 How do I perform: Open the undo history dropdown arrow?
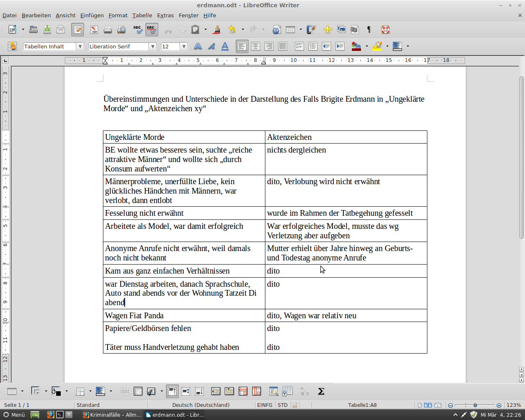pos(243,30)
